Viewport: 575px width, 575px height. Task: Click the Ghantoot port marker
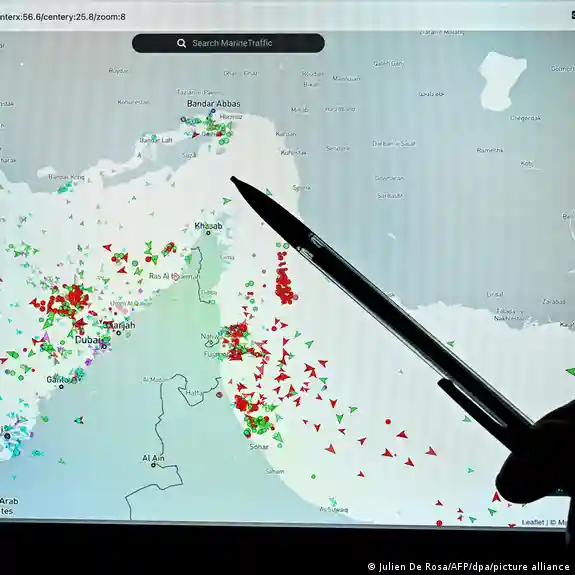61,387
